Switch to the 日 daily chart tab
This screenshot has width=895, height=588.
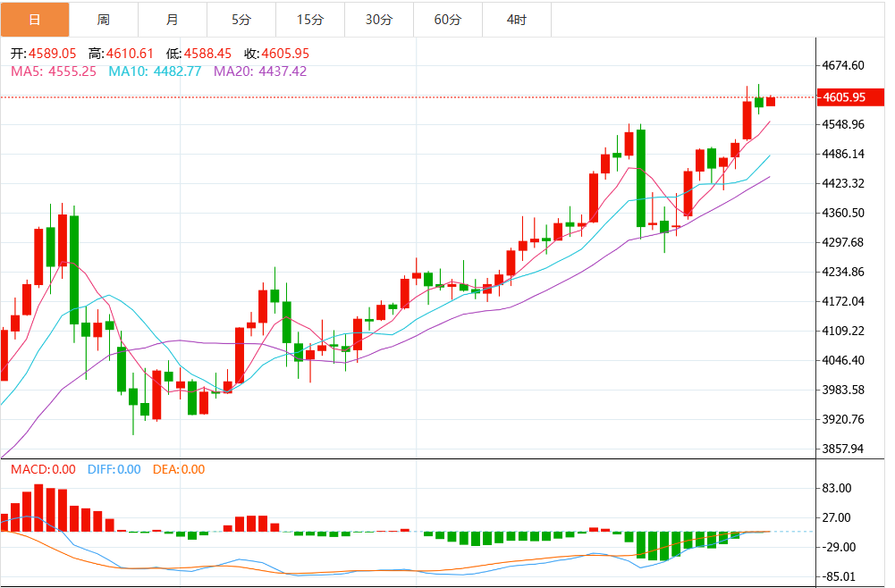[35, 19]
